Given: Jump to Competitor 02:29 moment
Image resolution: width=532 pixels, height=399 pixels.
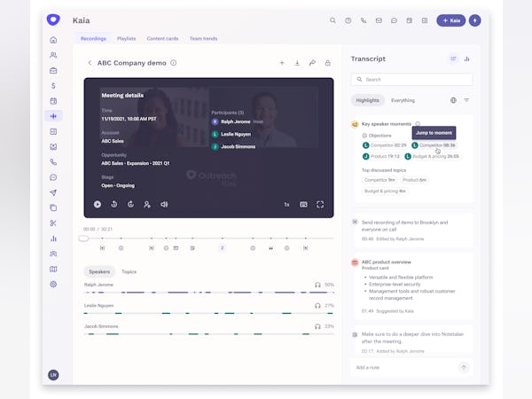Looking at the screenshot, I should click(x=385, y=145).
